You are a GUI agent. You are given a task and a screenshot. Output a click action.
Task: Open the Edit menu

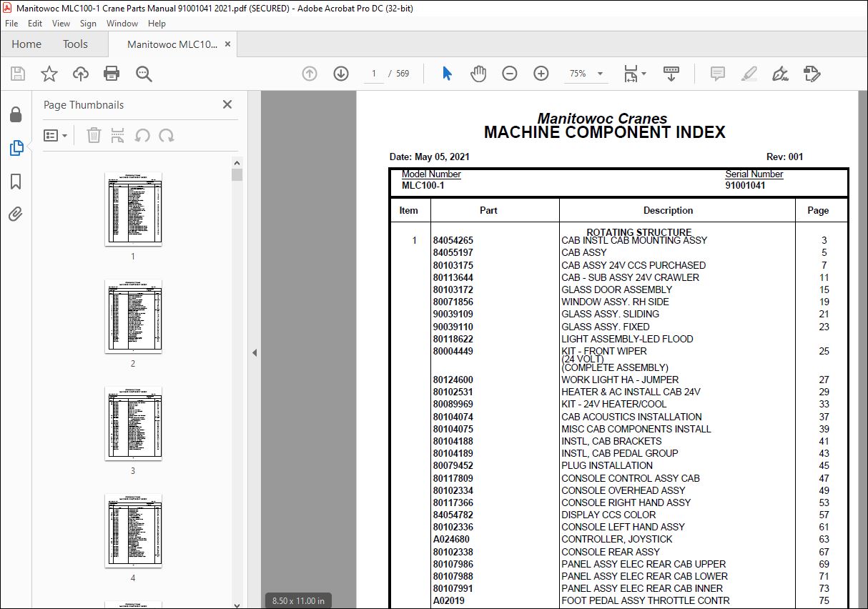click(35, 24)
